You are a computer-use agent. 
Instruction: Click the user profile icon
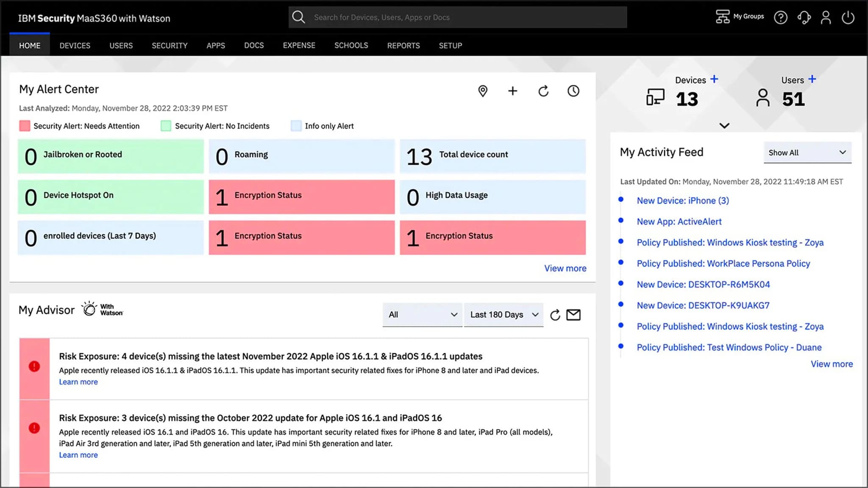pos(826,17)
